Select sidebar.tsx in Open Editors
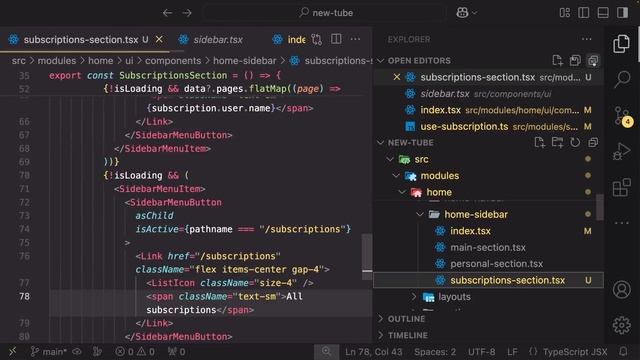The height and width of the screenshot is (360, 640). pyautogui.click(x=488, y=94)
